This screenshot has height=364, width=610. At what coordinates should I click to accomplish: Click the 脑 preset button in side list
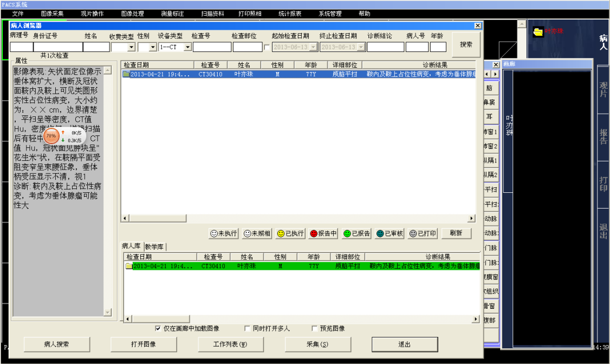click(x=491, y=88)
